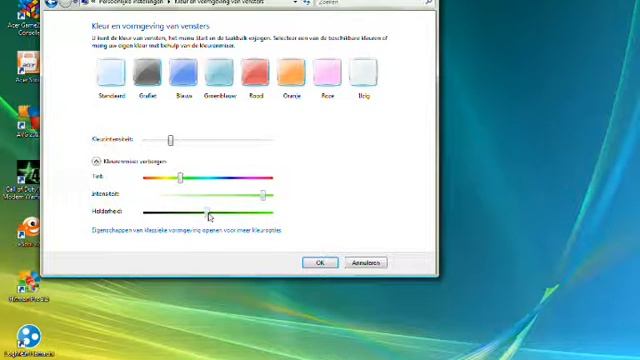Click the Helderheid slider handle
The height and width of the screenshot is (360, 640).
tap(207, 212)
